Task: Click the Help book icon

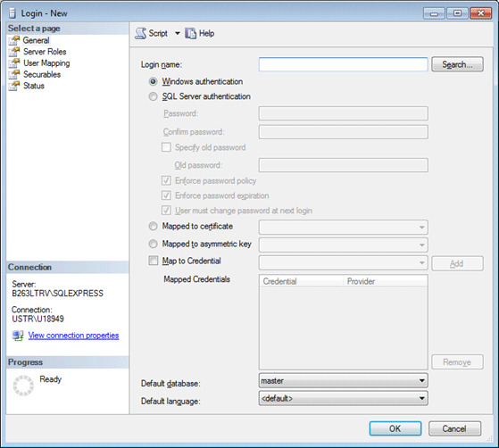Action: pyautogui.click(x=191, y=33)
